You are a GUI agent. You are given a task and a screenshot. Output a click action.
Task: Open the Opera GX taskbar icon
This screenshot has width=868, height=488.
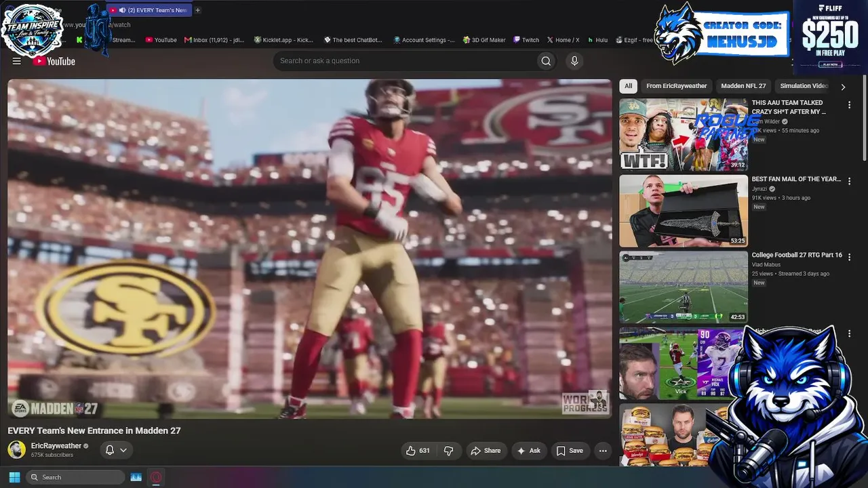156,477
